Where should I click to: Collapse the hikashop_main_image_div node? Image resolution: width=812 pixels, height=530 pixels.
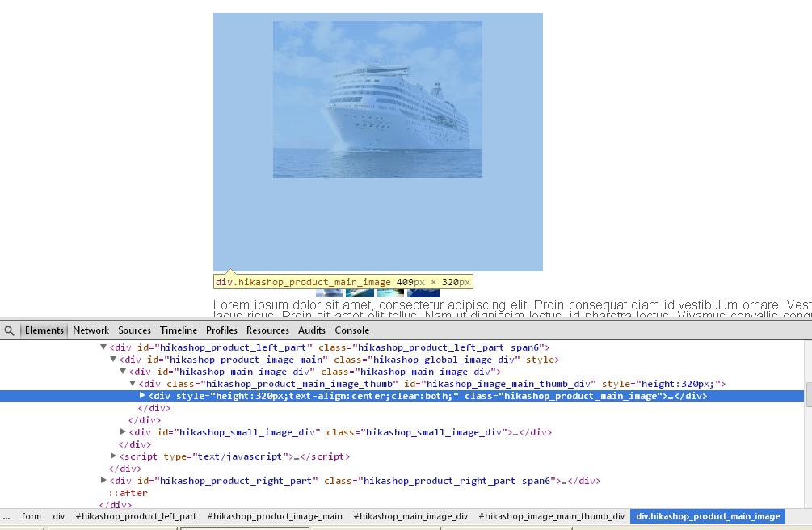point(123,371)
